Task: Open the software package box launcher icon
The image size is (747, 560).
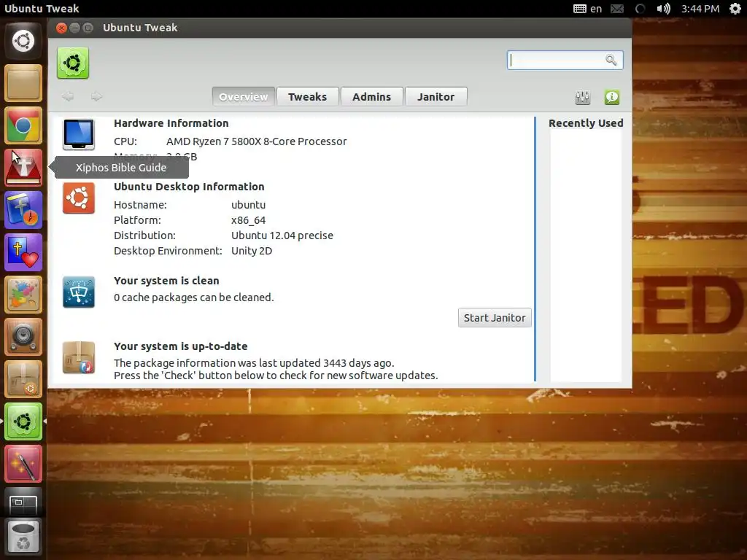Action: click(23, 379)
